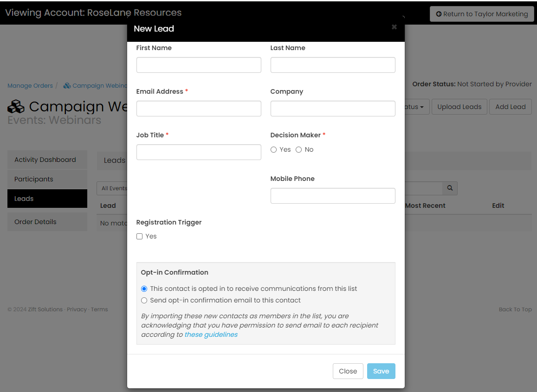Open Order Details in the sidebar
The width and height of the screenshot is (537, 392).
coord(47,222)
